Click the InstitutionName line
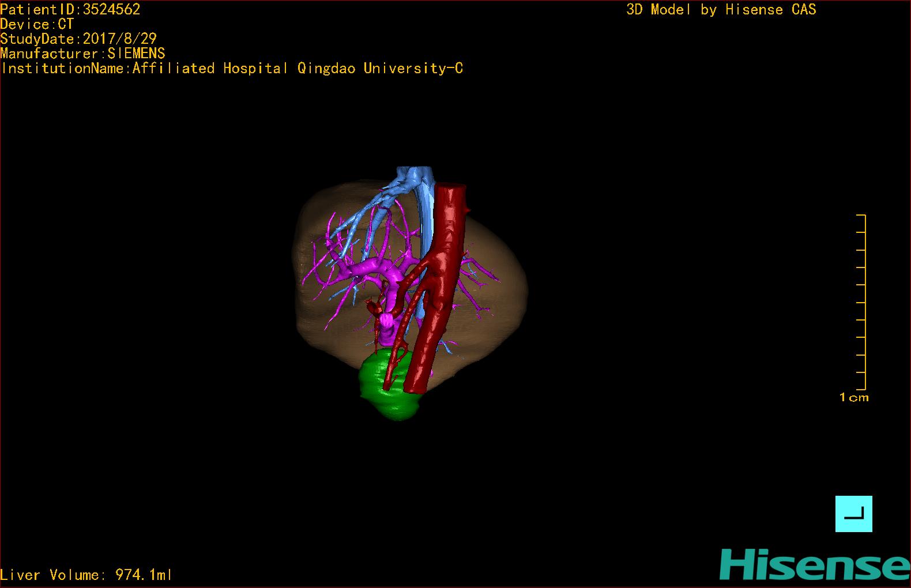The width and height of the screenshot is (911, 588). (232, 69)
